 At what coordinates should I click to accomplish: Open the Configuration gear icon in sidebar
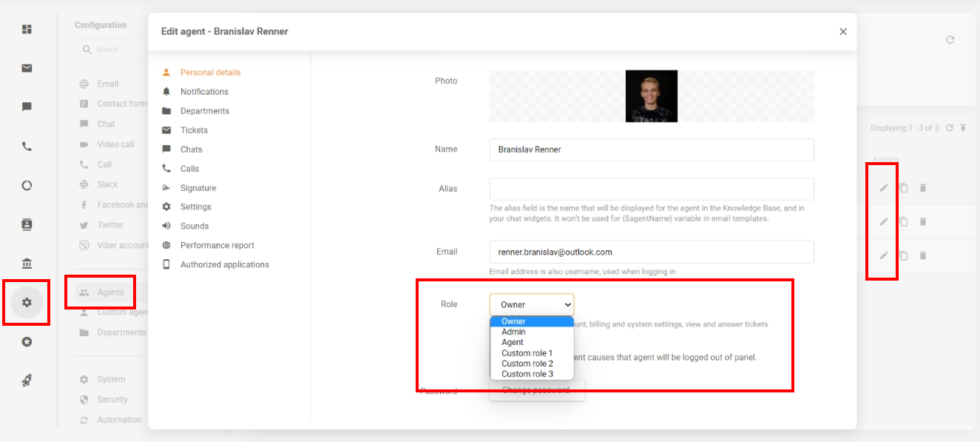[x=27, y=302]
